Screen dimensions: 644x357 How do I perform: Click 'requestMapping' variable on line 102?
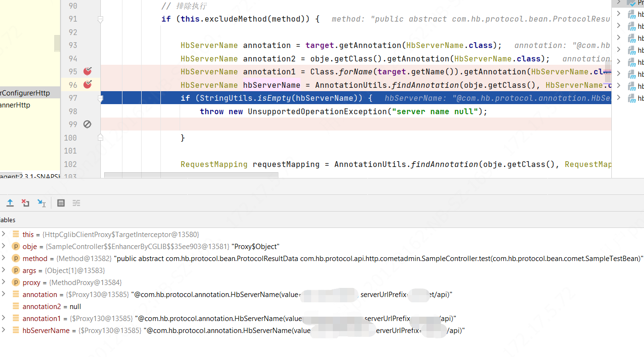286,164
